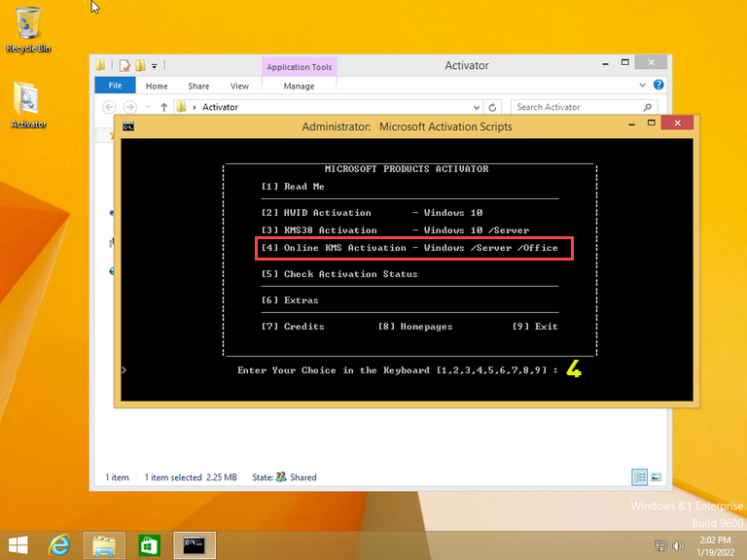Click the Activator breadcrumb in the address bar
Image resolution: width=747 pixels, height=560 pixels.
[x=220, y=107]
